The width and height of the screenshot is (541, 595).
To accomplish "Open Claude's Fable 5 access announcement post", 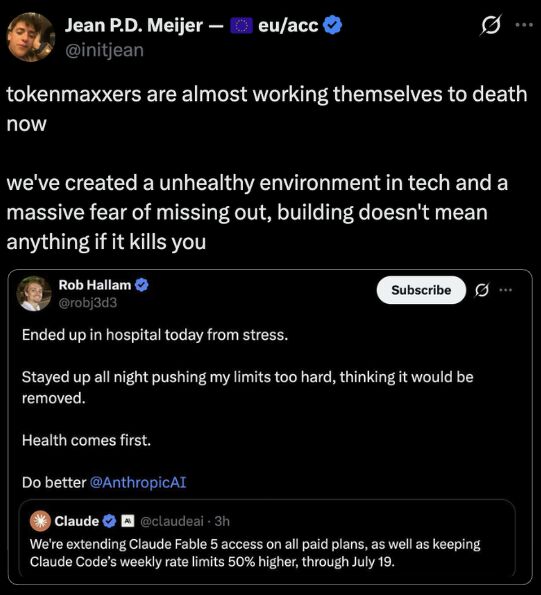I will pyautogui.click(x=255, y=553).
